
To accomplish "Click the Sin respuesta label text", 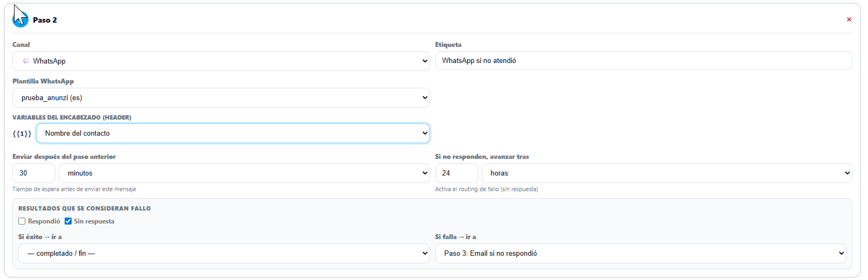I will (x=94, y=221).
